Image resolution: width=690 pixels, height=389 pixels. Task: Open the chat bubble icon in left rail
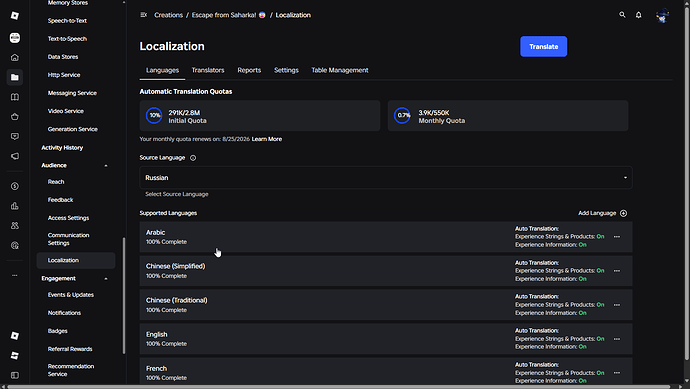(15, 136)
